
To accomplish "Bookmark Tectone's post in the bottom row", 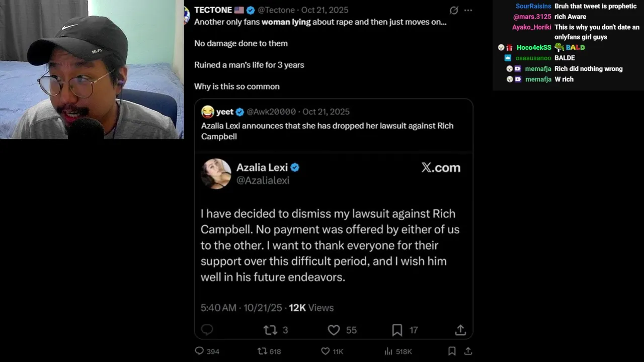I will pyautogui.click(x=452, y=351).
